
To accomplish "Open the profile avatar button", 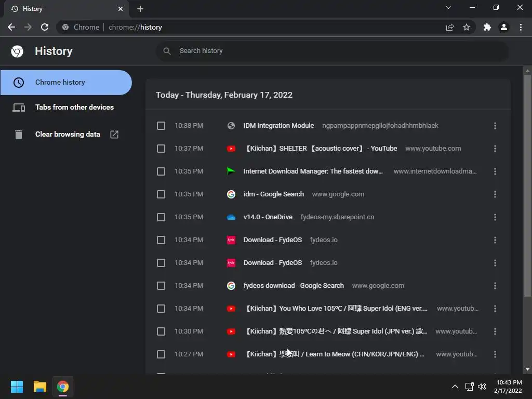I will click(504, 27).
